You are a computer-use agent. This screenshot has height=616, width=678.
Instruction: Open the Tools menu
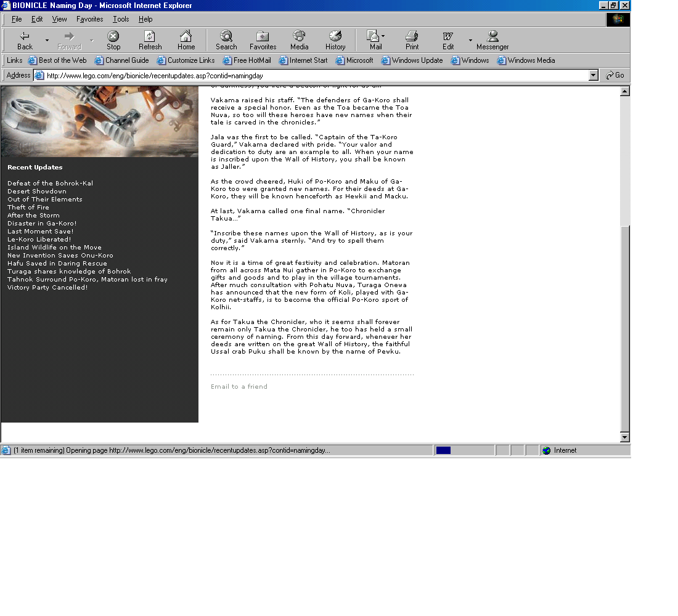[121, 19]
